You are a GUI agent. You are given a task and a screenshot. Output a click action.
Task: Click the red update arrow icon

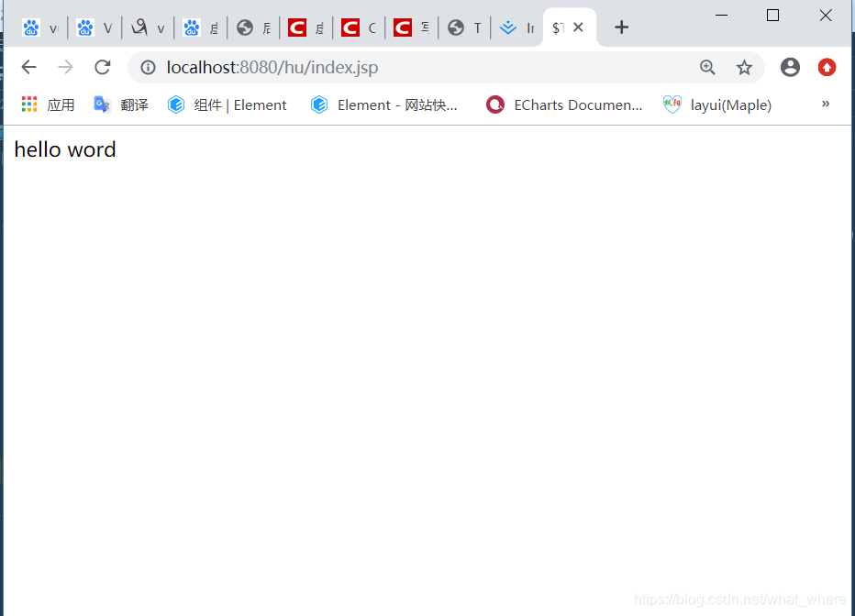click(x=827, y=67)
